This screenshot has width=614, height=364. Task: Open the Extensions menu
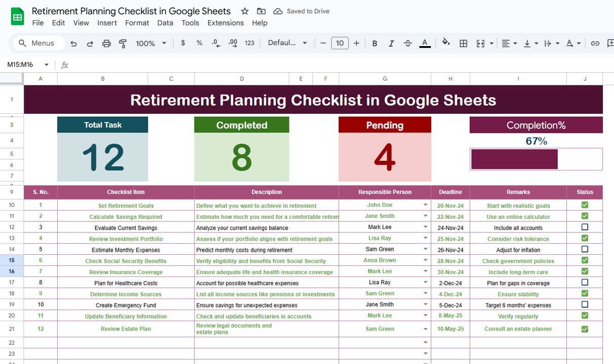click(226, 23)
